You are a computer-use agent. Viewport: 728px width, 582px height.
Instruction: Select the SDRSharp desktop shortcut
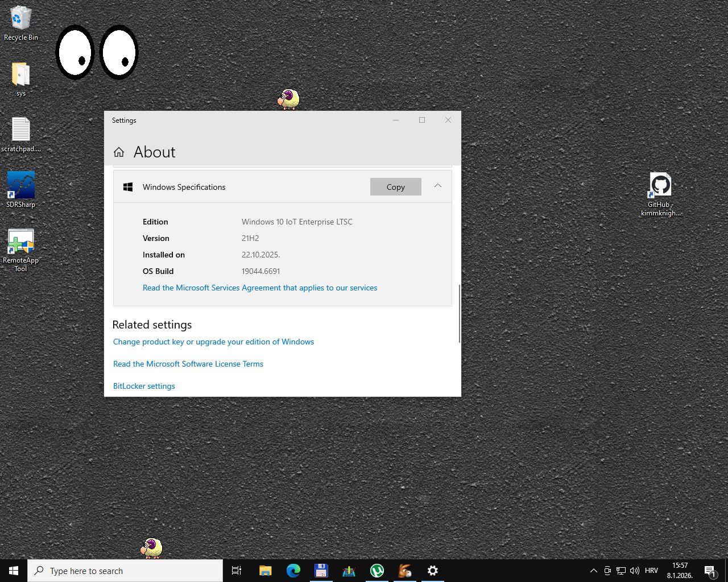click(20, 190)
